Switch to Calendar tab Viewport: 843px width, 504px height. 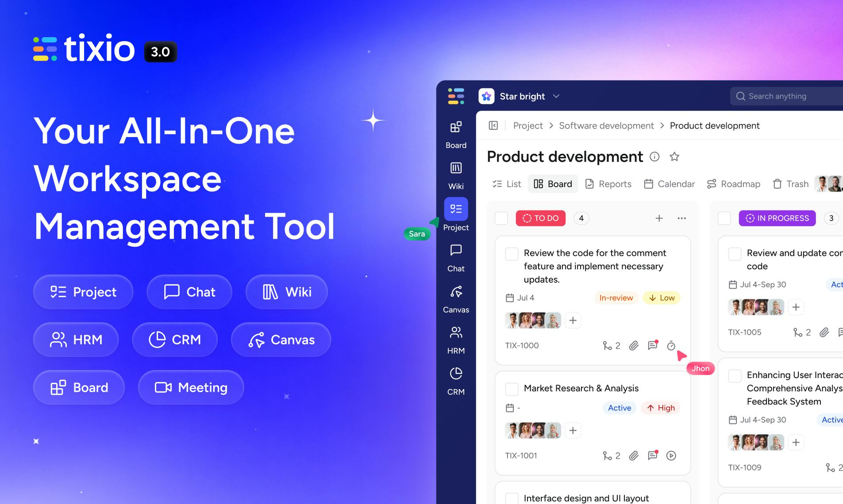[670, 184]
